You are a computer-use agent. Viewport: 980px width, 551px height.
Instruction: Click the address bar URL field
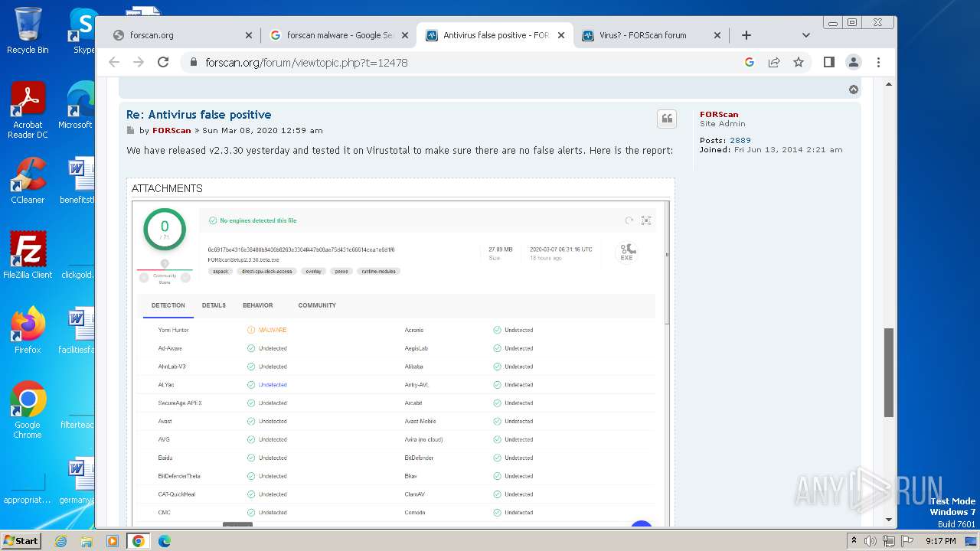click(x=459, y=62)
